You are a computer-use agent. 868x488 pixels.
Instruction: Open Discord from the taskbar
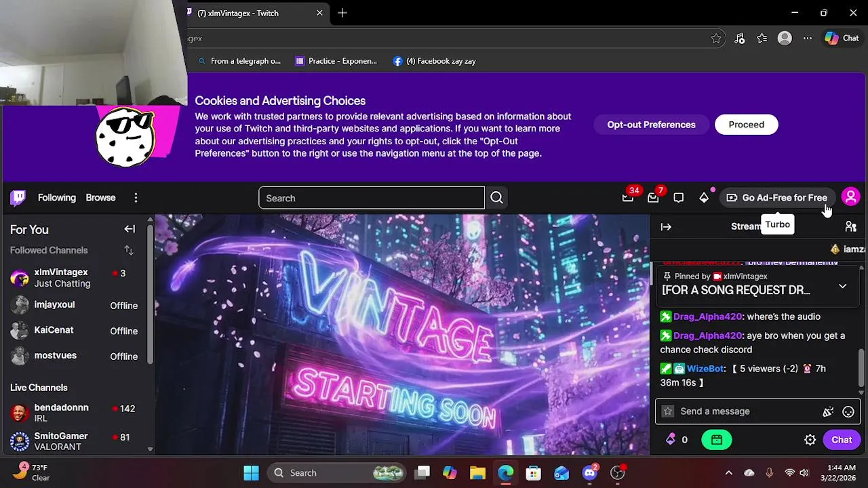[590, 473]
